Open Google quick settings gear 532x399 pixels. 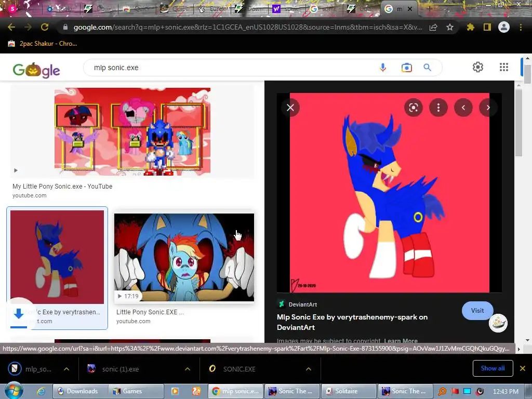tap(478, 67)
